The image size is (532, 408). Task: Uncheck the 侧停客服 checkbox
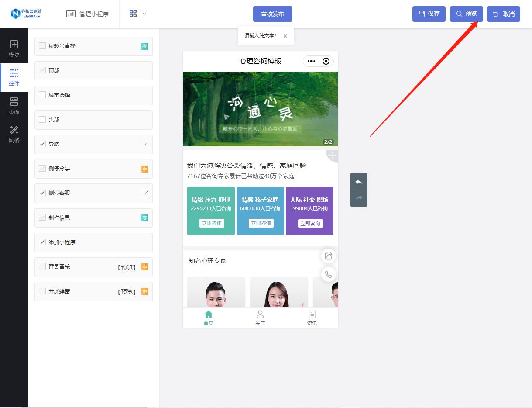tap(42, 193)
